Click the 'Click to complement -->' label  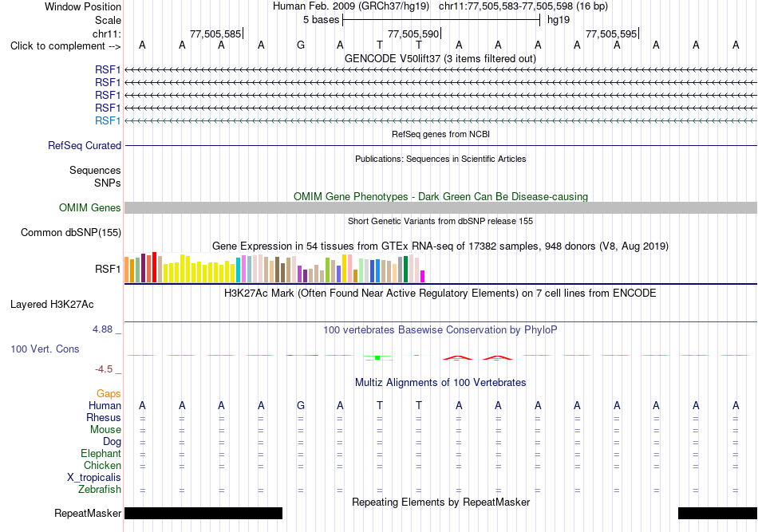[65, 46]
